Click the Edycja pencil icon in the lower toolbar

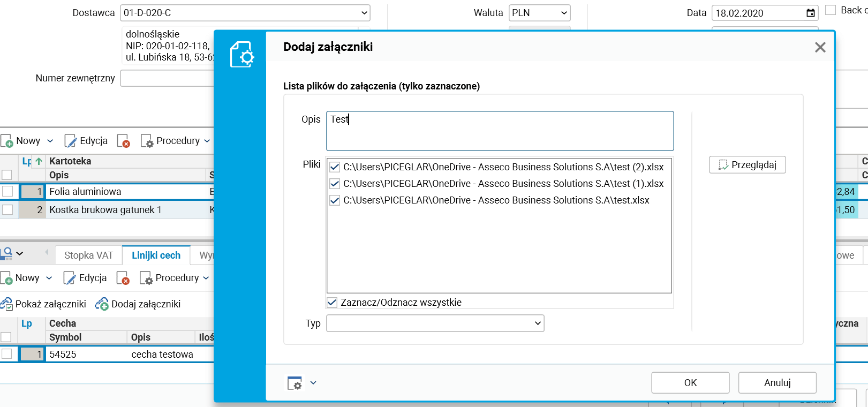point(70,278)
